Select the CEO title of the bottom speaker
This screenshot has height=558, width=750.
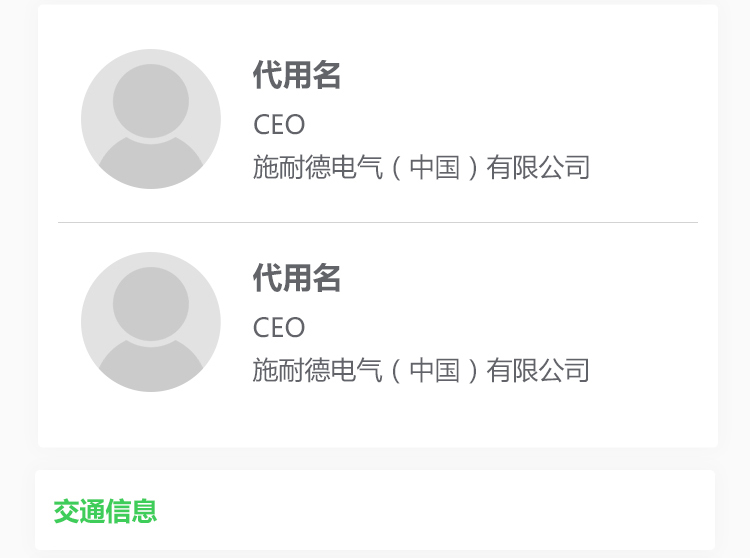279,328
